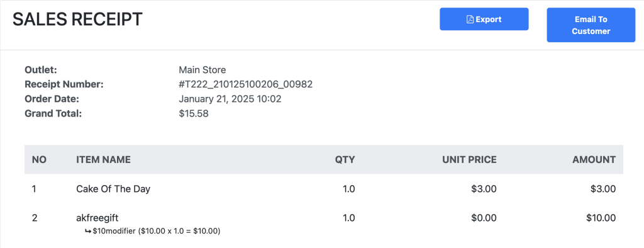This screenshot has width=644, height=248.
Task: Select the akfreegift item row
Action: tap(324, 224)
